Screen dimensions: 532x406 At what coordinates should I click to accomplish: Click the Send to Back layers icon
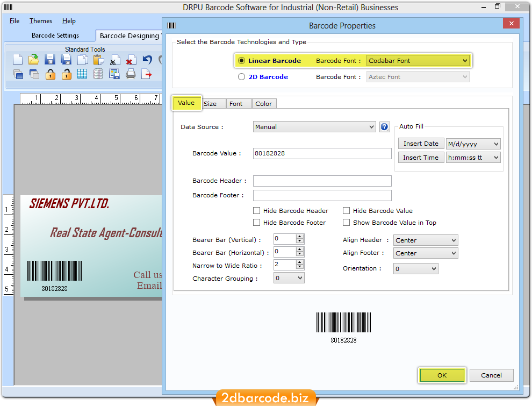pyautogui.click(x=34, y=74)
